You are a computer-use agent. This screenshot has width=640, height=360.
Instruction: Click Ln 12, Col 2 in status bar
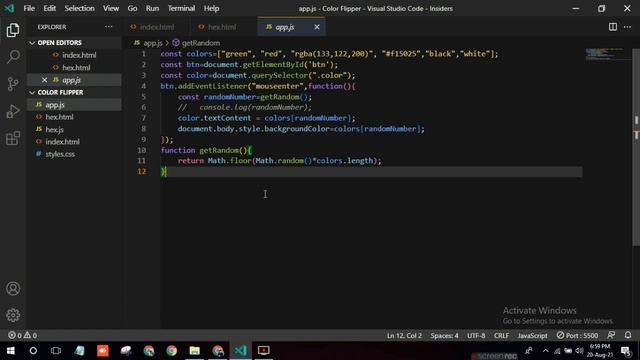pyautogui.click(x=404, y=336)
